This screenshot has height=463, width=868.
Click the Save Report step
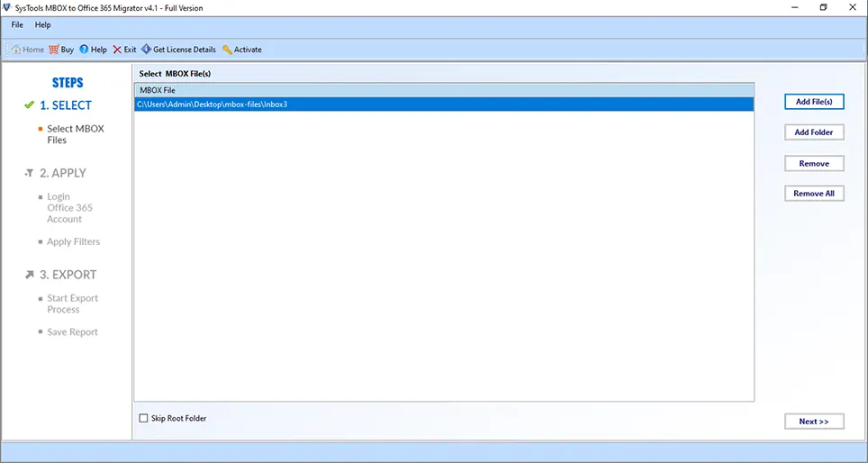pos(72,331)
